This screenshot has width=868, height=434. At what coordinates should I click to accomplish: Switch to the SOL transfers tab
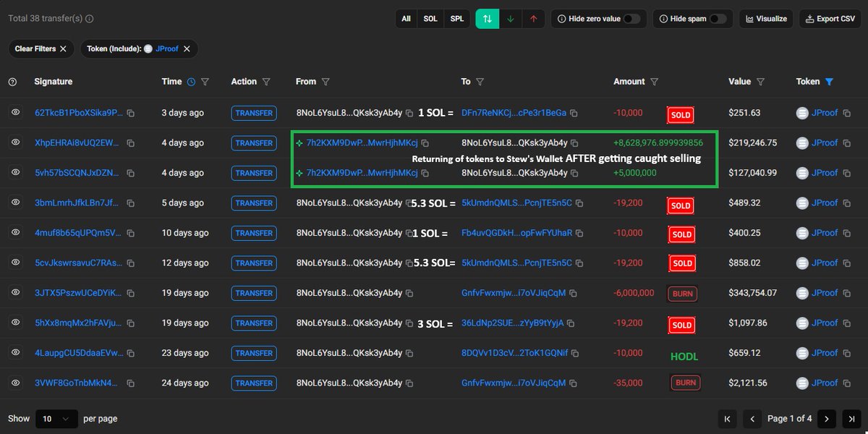[x=430, y=19]
